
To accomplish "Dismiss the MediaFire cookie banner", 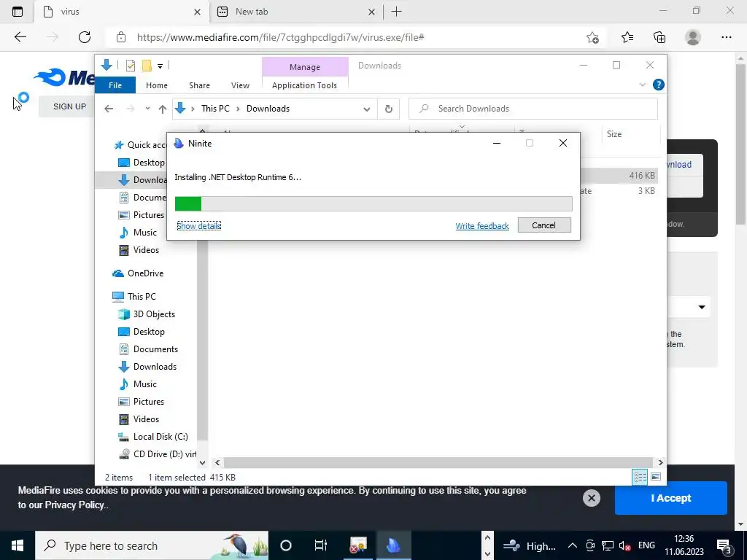I will (x=591, y=498).
